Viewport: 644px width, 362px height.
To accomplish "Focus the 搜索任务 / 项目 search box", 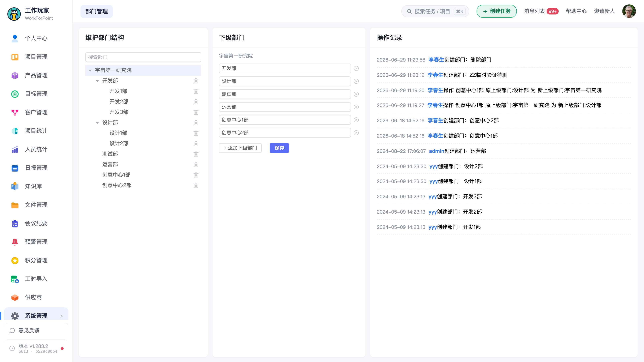I will (435, 11).
